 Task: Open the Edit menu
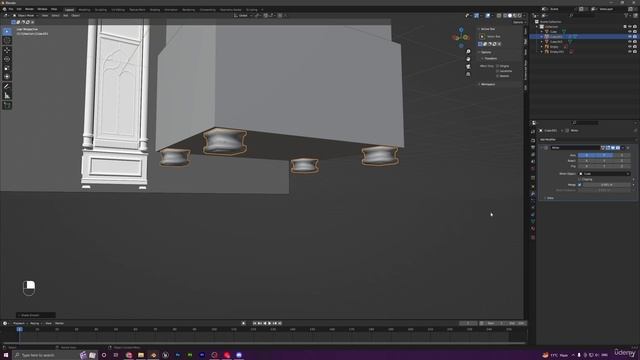pyautogui.click(x=19, y=9)
